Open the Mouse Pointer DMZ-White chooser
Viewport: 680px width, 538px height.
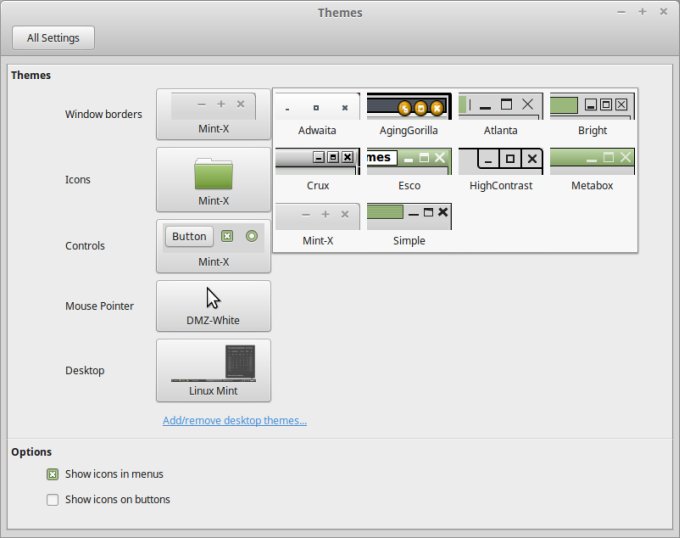click(213, 306)
